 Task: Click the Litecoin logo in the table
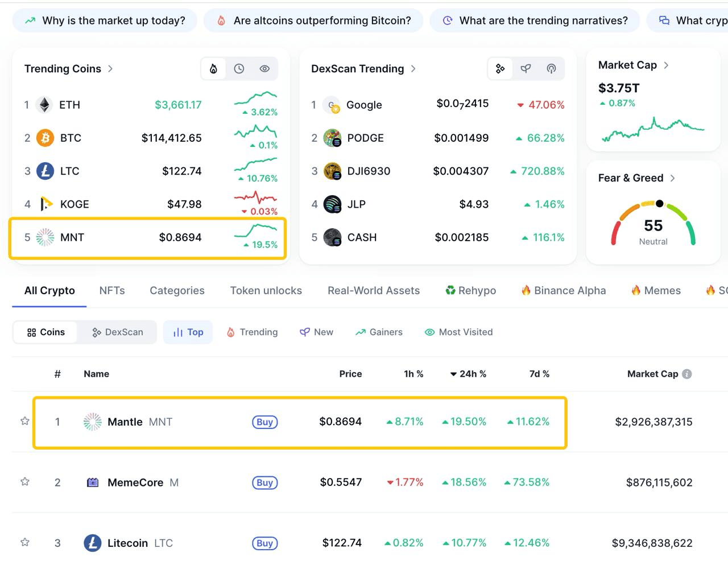[93, 543]
